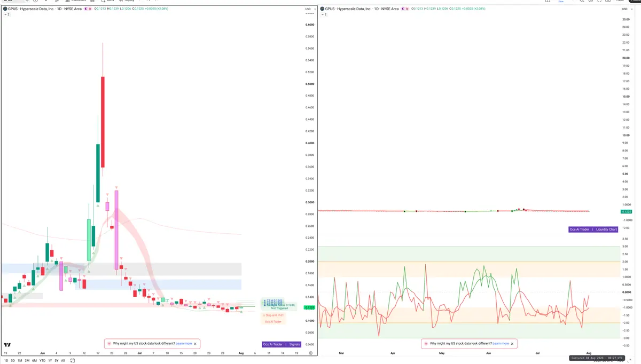Click the Jul label on left time axis
This screenshot has height=364, width=641.
(139, 353)
